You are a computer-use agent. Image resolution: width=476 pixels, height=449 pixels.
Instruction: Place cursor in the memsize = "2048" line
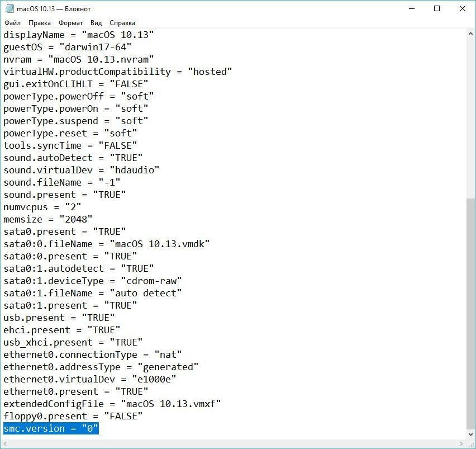pos(47,219)
